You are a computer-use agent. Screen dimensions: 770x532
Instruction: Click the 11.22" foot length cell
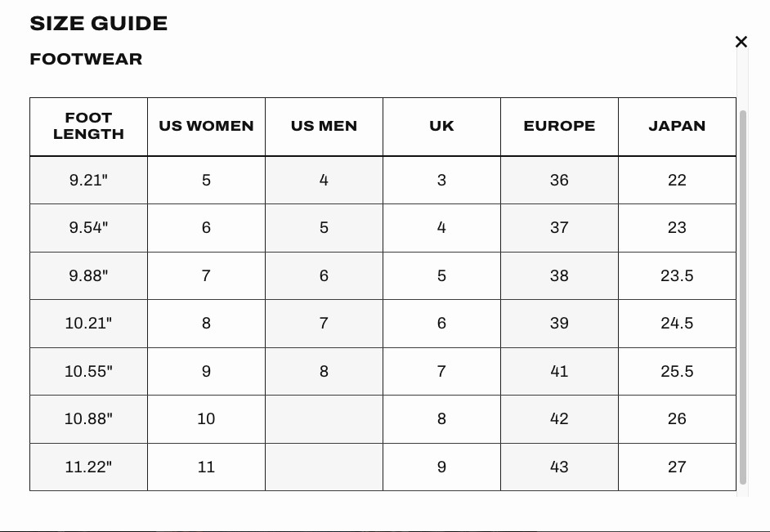[88, 467]
